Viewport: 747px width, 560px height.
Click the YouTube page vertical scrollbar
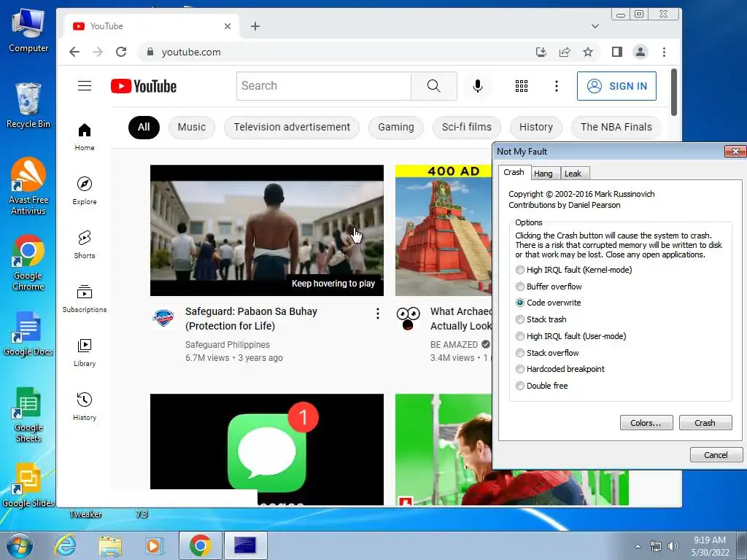click(x=673, y=93)
